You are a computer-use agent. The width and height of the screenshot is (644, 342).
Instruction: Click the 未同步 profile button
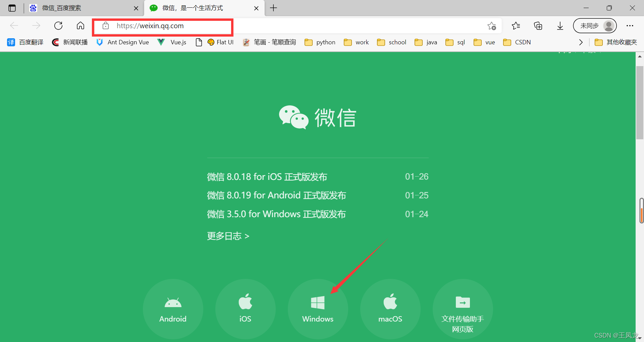pos(595,26)
